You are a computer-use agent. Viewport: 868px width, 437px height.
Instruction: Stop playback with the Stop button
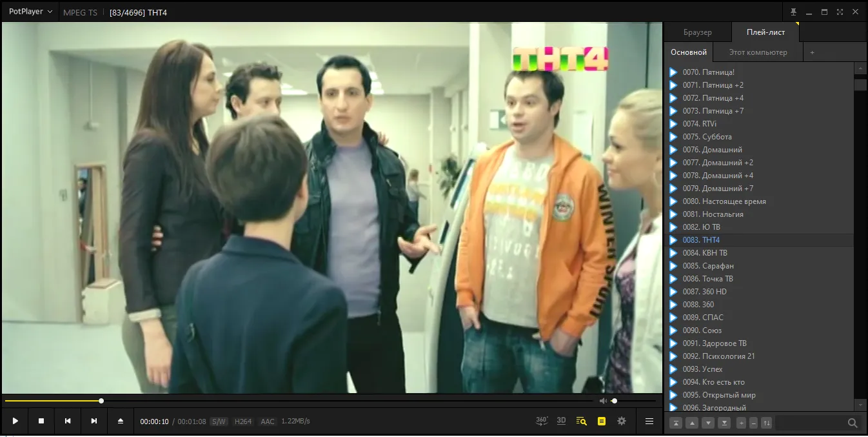41,421
